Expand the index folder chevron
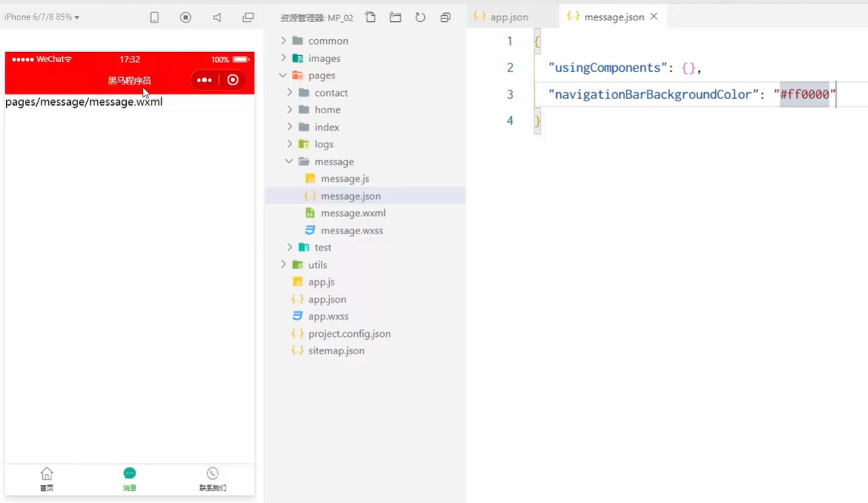This screenshot has height=503, width=868. [290, 126]
